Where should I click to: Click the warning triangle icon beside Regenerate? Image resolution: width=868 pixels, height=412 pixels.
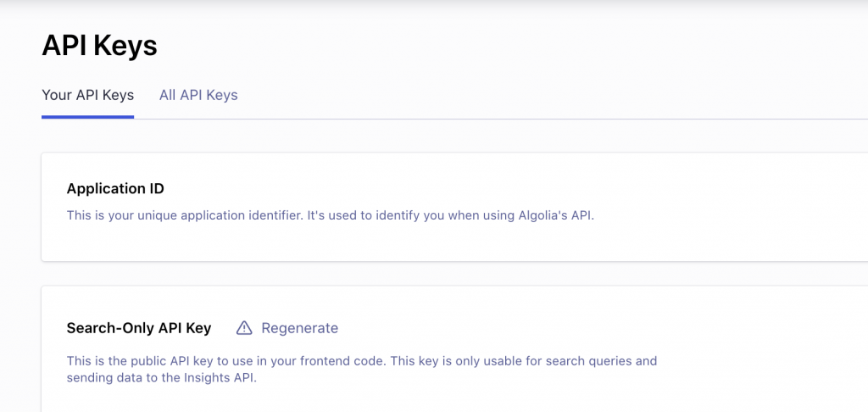pyautogui.click(x=244, y=328)
